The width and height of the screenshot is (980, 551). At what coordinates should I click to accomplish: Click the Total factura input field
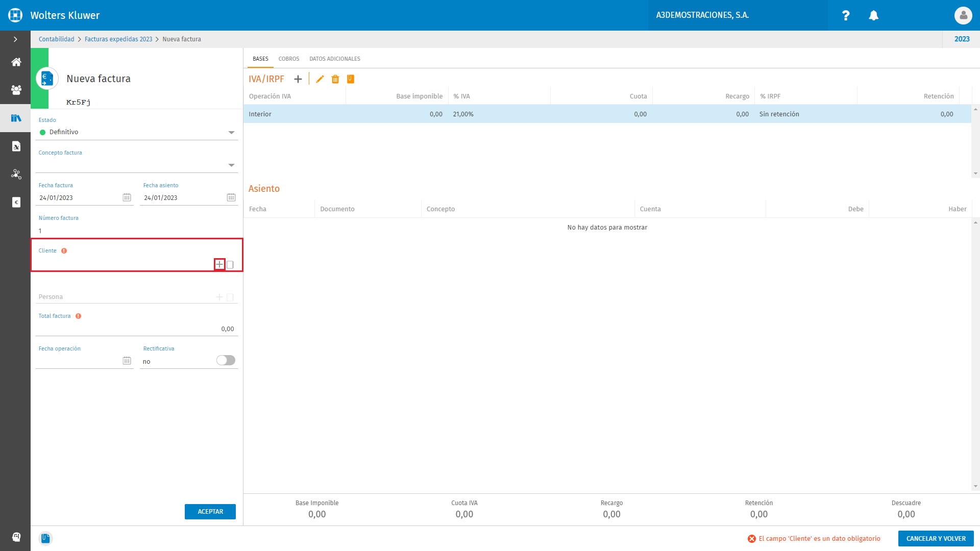(137, 329)
